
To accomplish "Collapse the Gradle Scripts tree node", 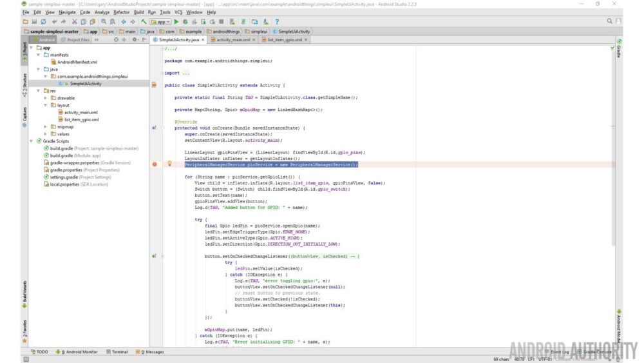I will 32,141.
